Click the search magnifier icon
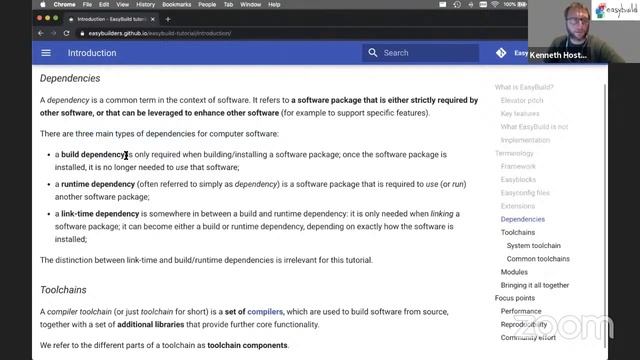This screenshot has width=640, height=360. (373, 53)
